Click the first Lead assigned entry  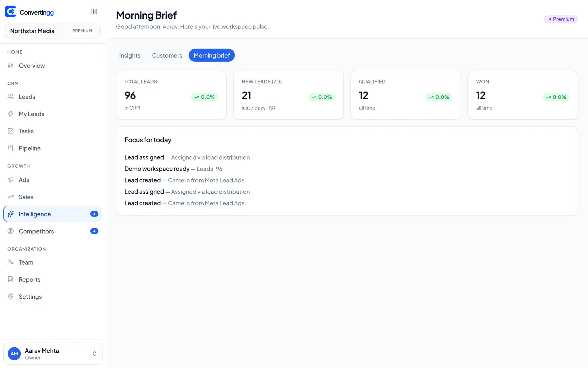187,157
